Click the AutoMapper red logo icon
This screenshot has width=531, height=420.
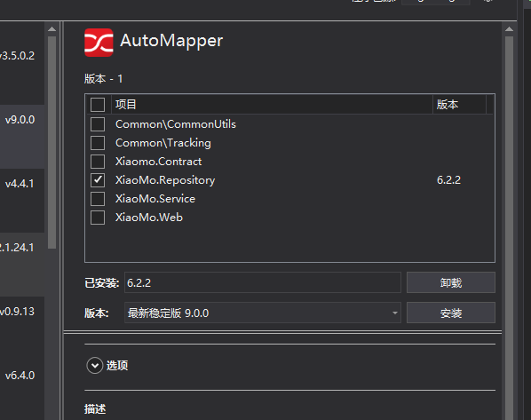click(x=99, y=43)
